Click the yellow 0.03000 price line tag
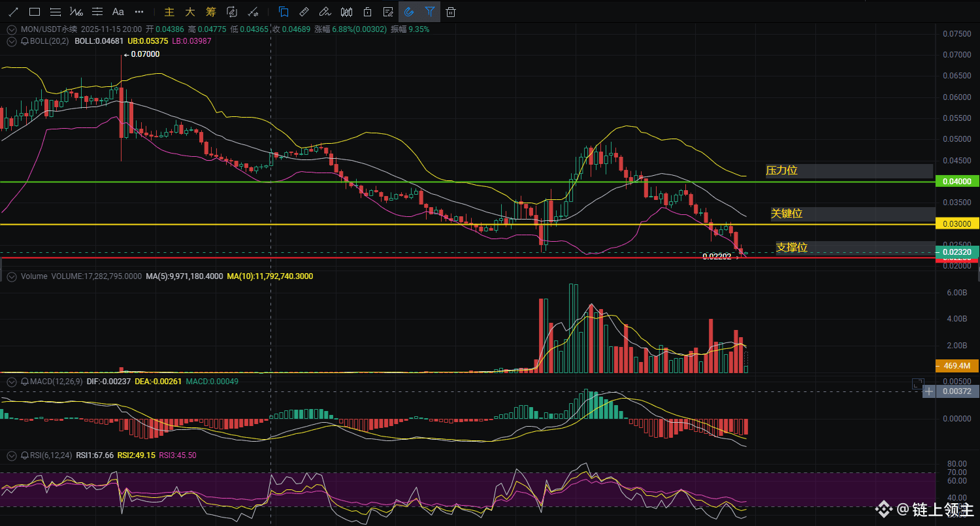 (956, 223)
